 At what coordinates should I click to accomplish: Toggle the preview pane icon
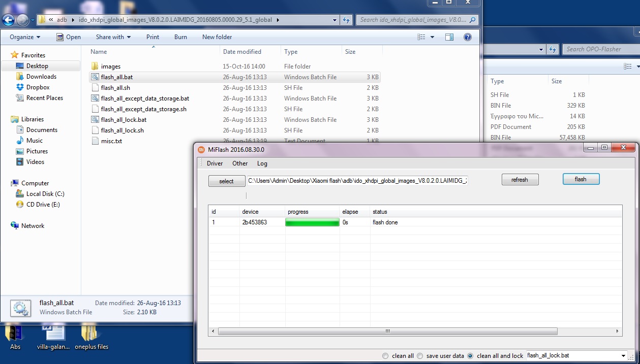[x=449, y=37]
